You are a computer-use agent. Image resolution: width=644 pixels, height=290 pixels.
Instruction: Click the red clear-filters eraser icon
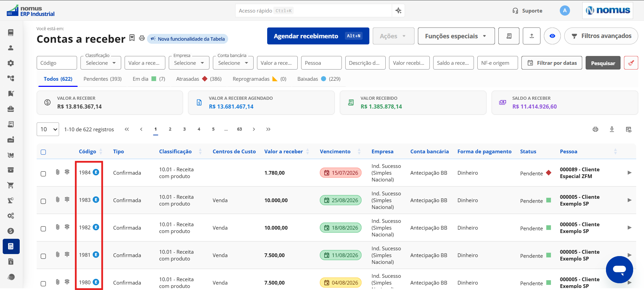point(631,63)
